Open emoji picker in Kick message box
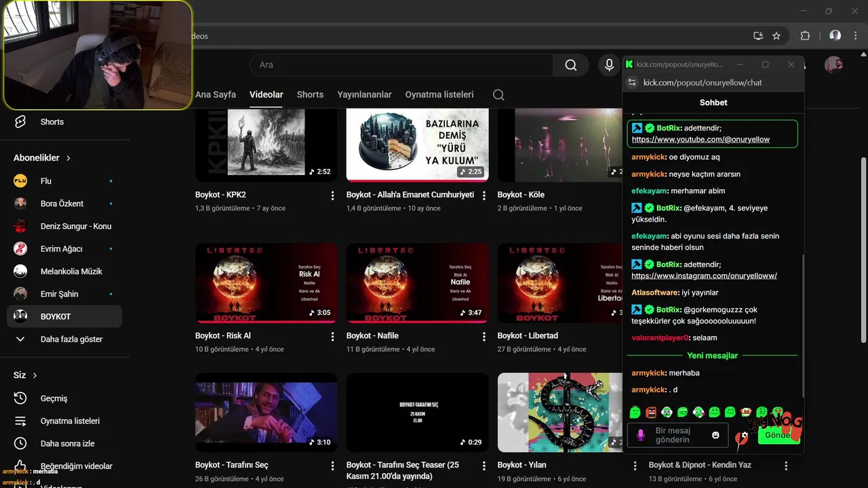Image resolution: width=868 pixels, height=488 pixels. point(715,434)
